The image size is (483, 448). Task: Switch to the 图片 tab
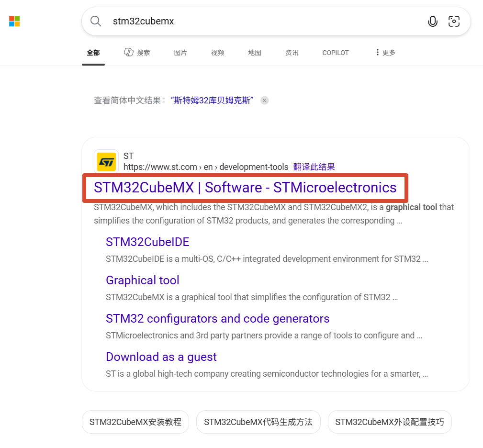click(180, 53)
